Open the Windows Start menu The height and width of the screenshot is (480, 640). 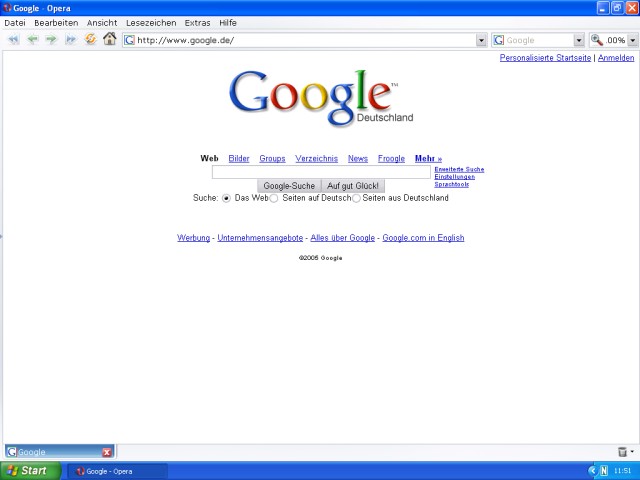coord(30,471)
